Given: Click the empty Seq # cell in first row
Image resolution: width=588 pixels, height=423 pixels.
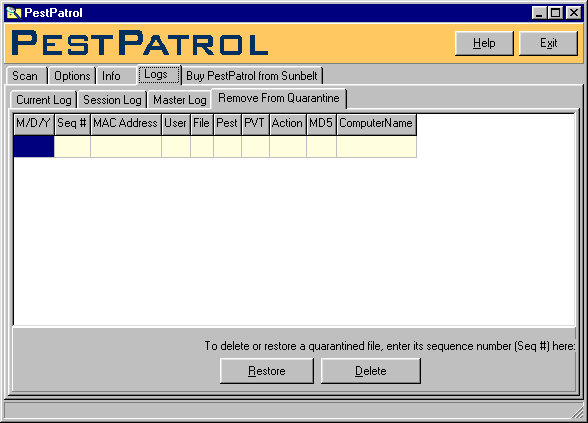Looking at the screenshot, I should 72,146.
